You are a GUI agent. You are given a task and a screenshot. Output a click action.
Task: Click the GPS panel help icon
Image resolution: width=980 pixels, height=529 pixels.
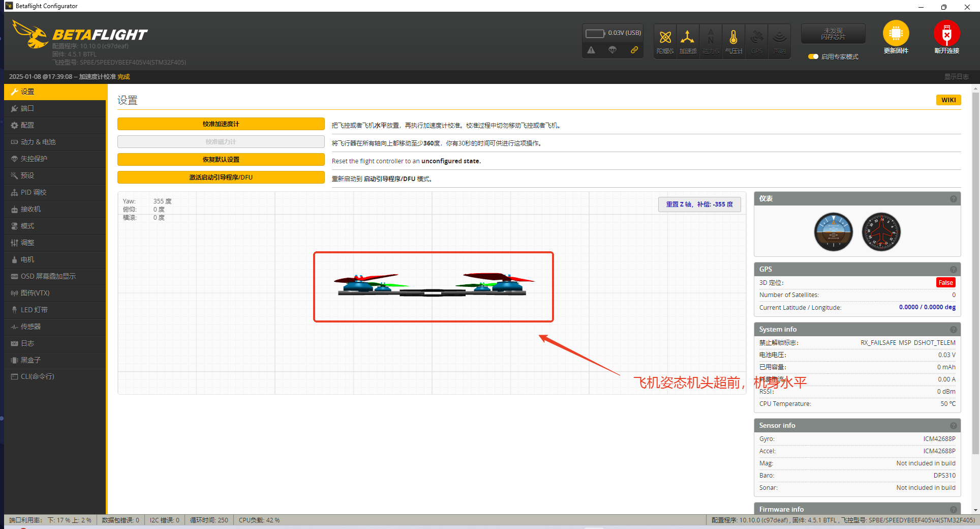click(x=954, y=270)
